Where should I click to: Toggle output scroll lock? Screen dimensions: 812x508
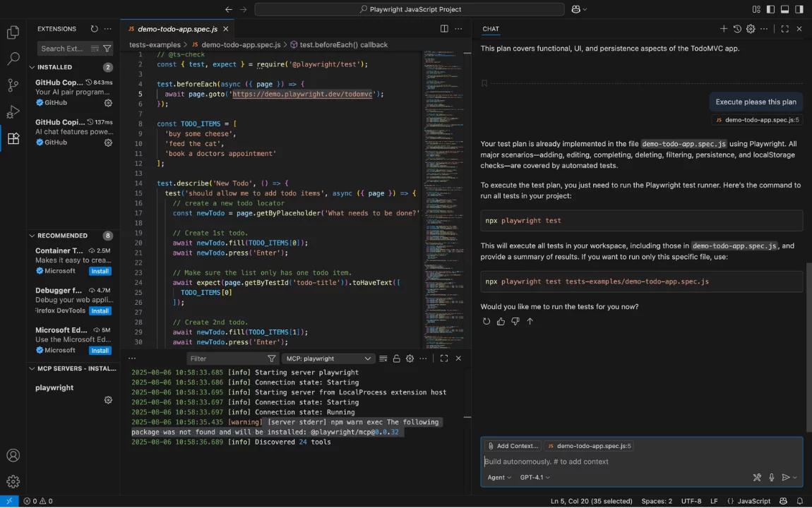coord(396,358)
